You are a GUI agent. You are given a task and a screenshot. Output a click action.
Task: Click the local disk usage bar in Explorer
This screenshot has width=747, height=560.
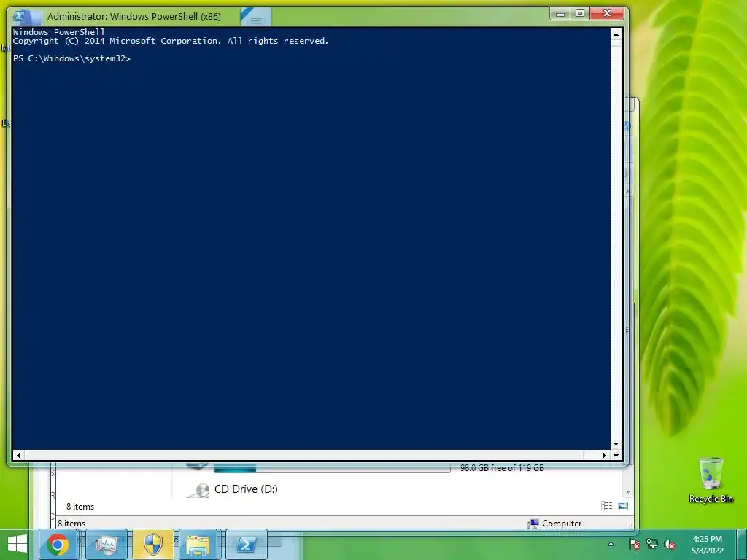point(332,469)
